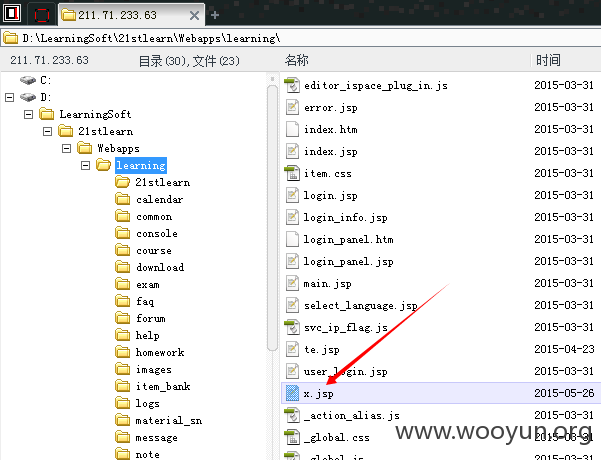The height and width of the screenshot is (460, 601).
Task: Open the common folder icon
Action: [x=123, y=216]
